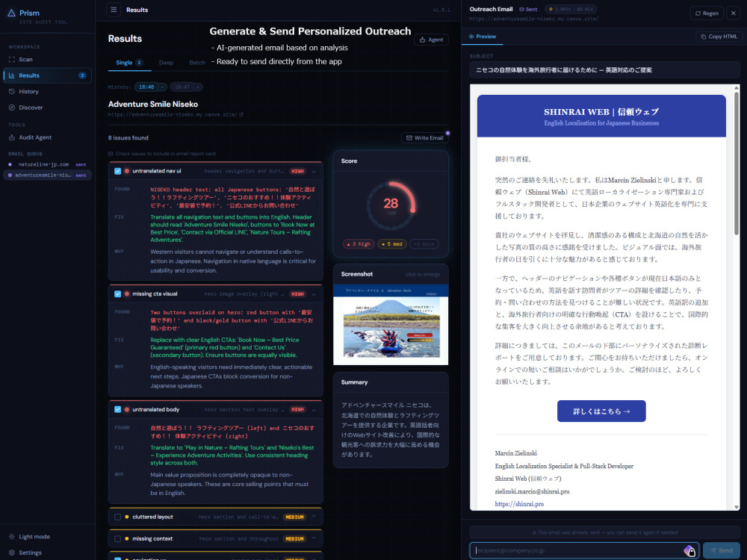Click the 5 med severity badge
The width and height of the screenshot is (747, 560).
click(392, 244)
